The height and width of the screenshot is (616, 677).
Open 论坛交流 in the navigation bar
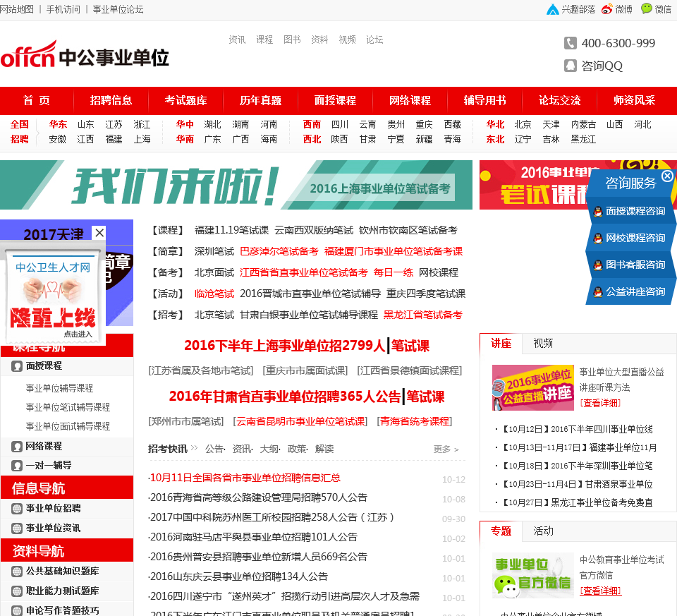[x=559, y=101]
